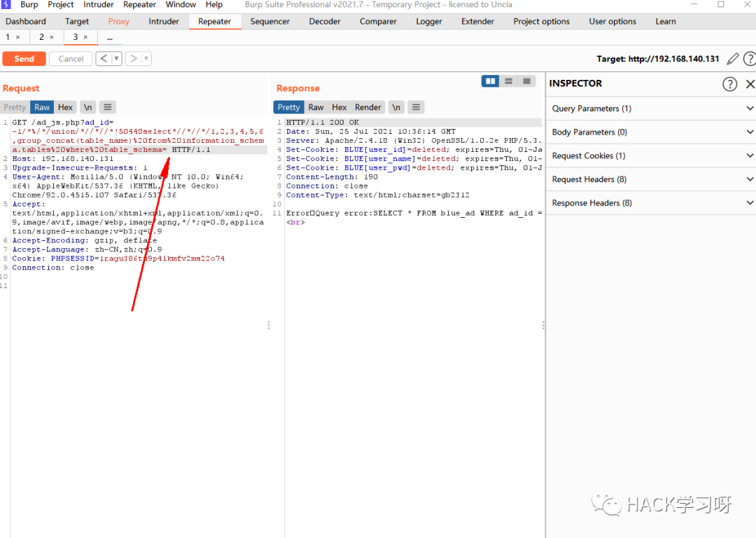
Task: Switch to the Decoder tab
Action: coord(325,22)
